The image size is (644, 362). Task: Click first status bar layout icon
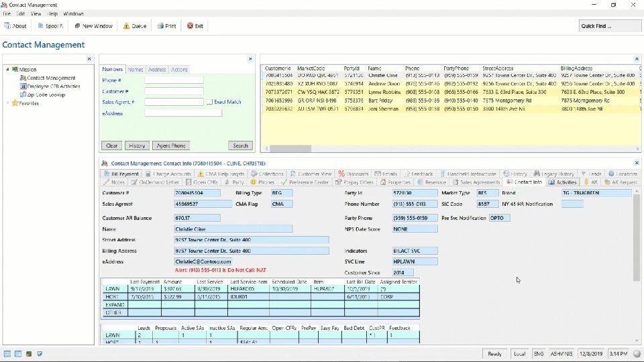(7, 353)
